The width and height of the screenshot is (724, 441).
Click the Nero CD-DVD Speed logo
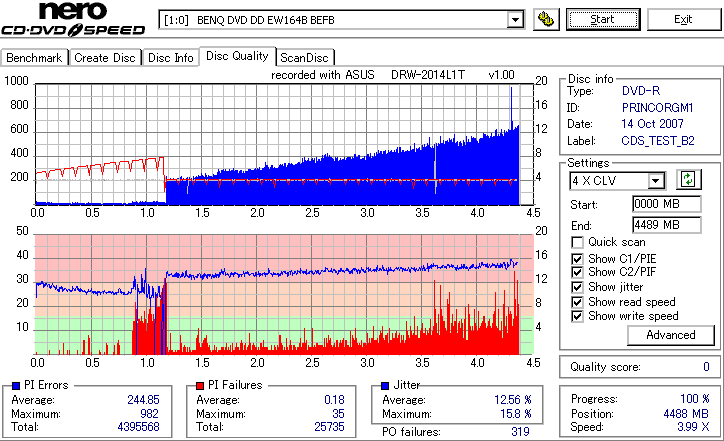(x=73, y=19)
